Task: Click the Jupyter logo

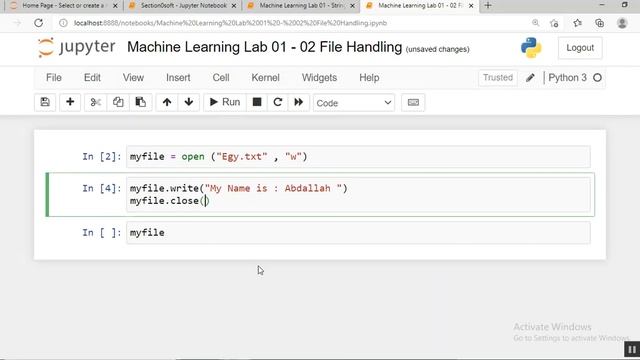Action: [x=76, y=47]
